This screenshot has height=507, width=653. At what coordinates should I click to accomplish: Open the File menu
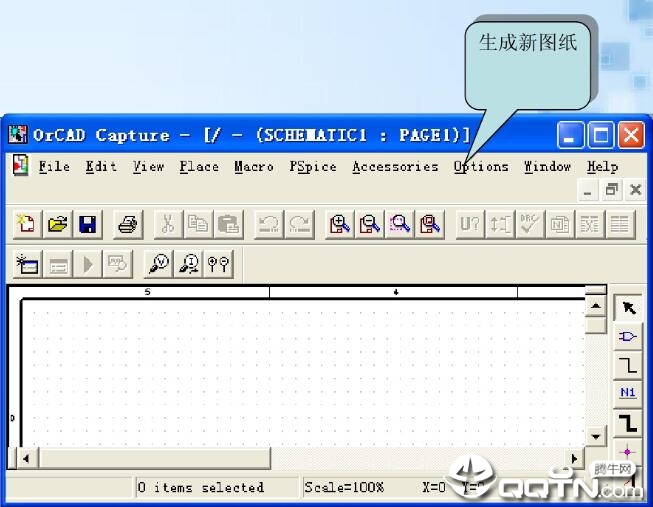54,167
